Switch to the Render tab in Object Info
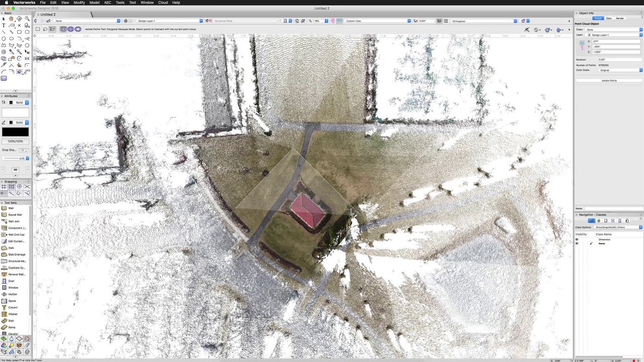Viewport: 644px width, 362px height. coord(620,18)
